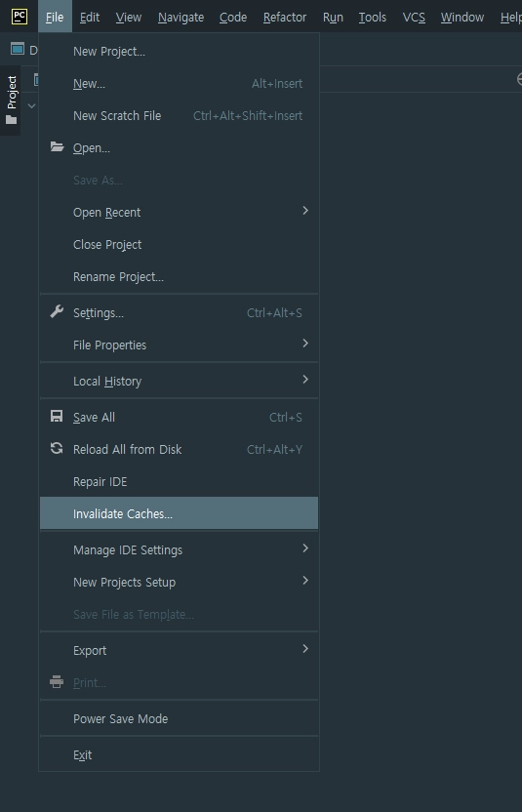
Task: Open the Edit menu
Action: [x=90, y=18]
